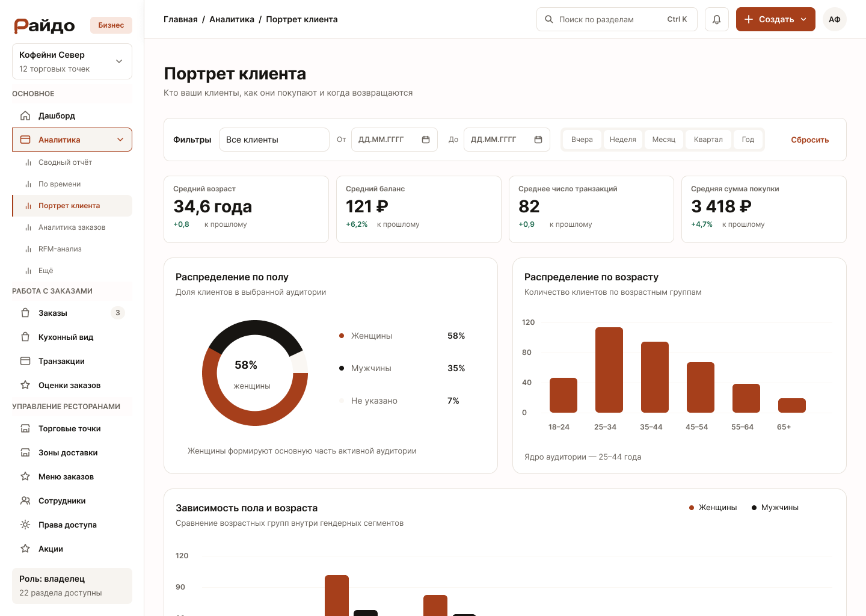Click the Акции star icon

[x=25, y=549]
